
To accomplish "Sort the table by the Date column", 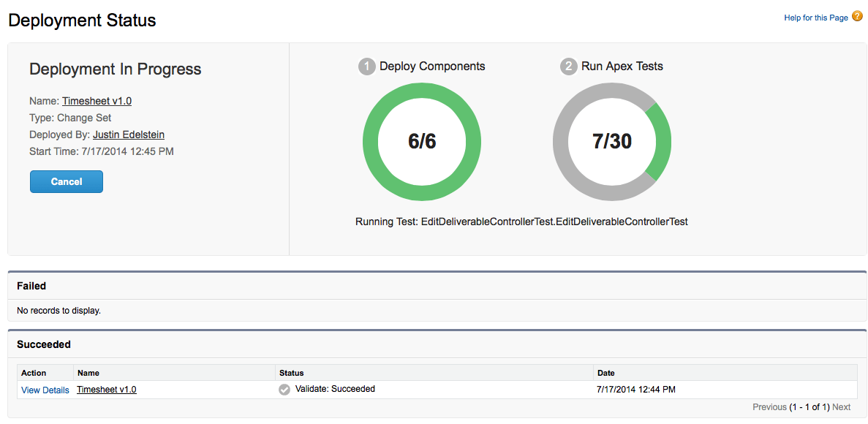I will pyautogui.click(x=605, y=373).
